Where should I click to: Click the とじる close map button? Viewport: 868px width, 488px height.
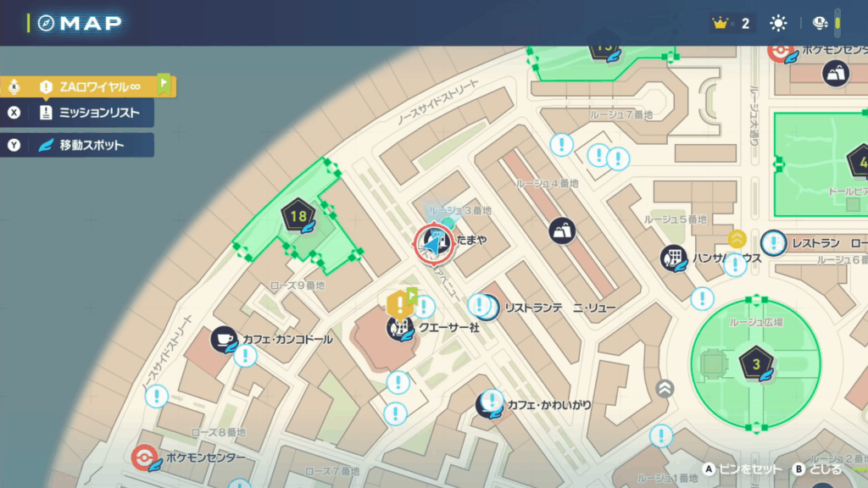pos(817,469)
